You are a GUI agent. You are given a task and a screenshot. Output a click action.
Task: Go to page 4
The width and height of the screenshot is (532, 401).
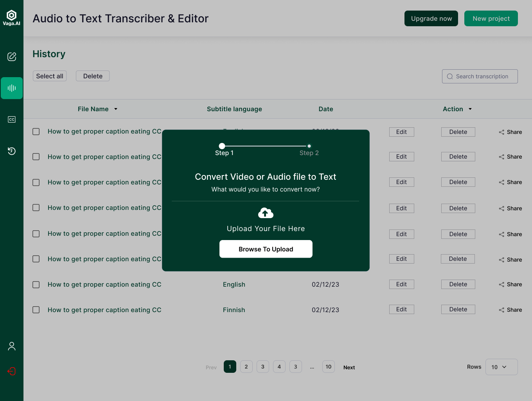(x=279, y=367)
